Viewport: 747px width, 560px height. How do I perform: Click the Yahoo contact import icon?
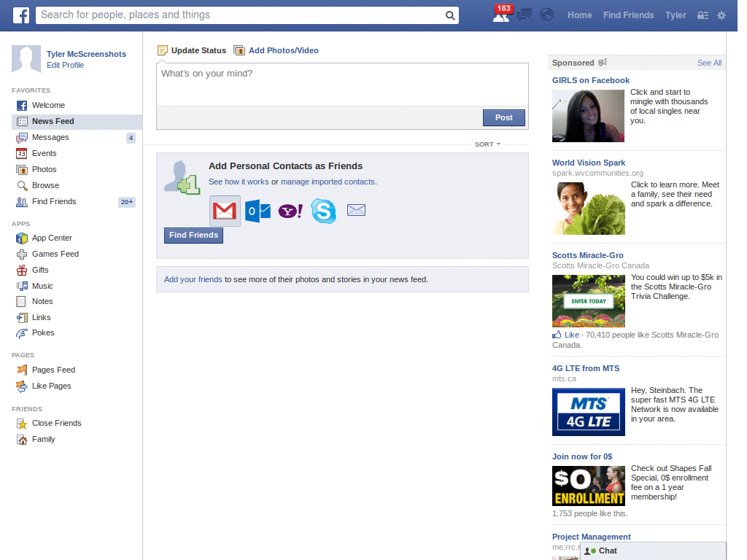click(x=290, y=211)
